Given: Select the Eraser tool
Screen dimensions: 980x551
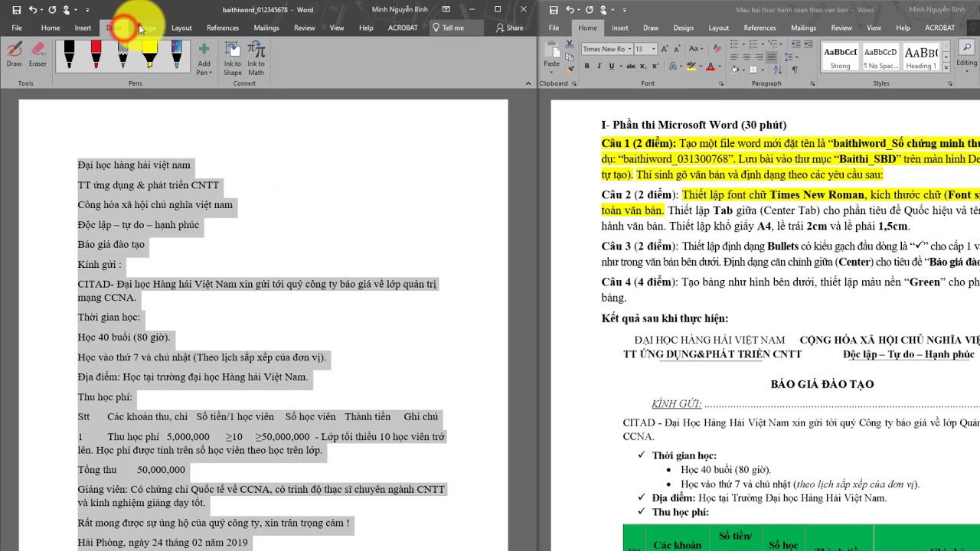Looking at the screenshot, I should pos(38,54).
